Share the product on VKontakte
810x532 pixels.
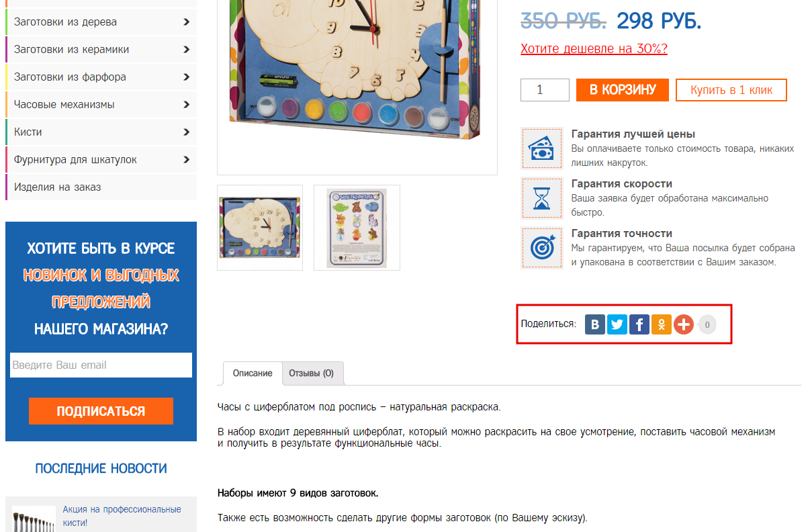tap(594, 325)
